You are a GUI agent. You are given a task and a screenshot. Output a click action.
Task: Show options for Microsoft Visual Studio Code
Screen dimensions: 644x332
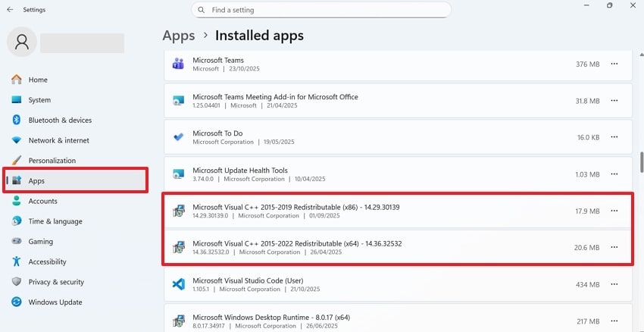(614, 284)
